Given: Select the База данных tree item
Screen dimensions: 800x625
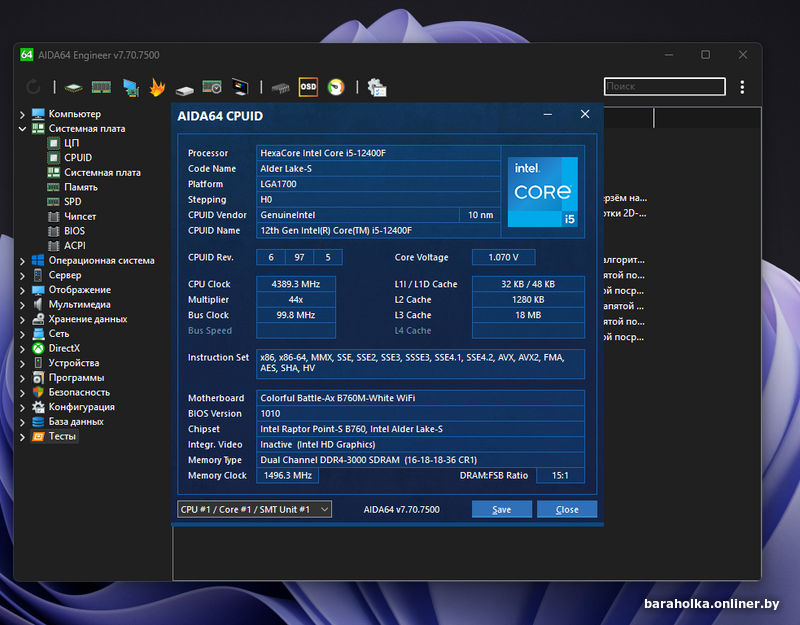Looking at the screenshot, I should [68, 422].
